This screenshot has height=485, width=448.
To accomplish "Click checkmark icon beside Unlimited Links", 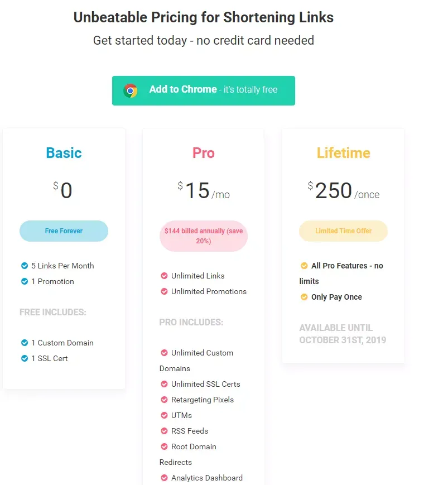I will [x=164, y=276].
